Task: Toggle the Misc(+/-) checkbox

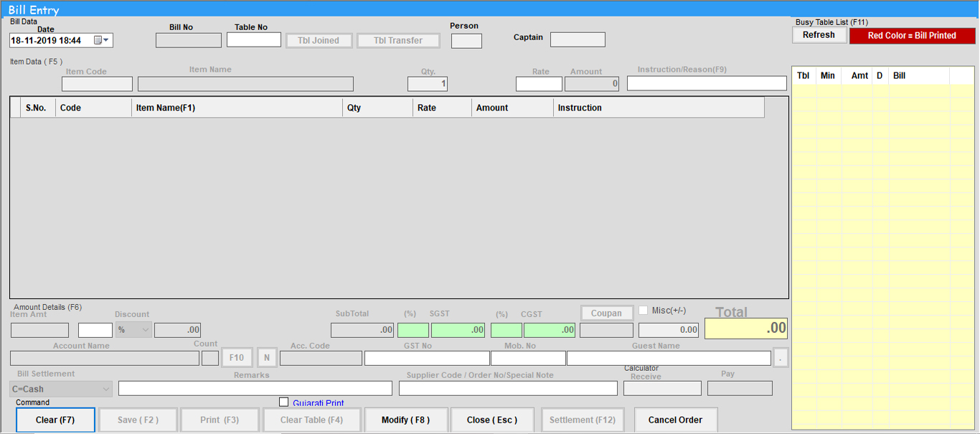Action: tap(643, 311)
